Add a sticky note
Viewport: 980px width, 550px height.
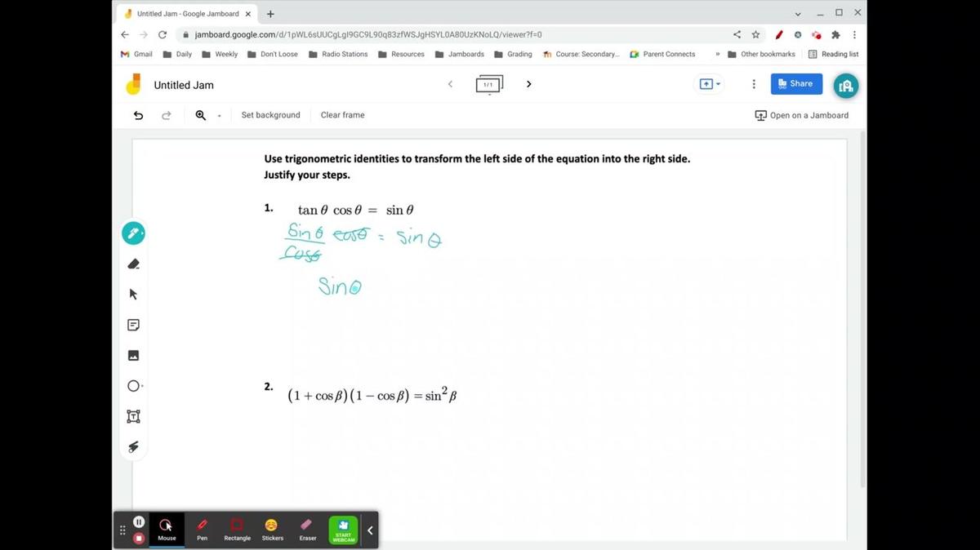[x=134, y=325]
